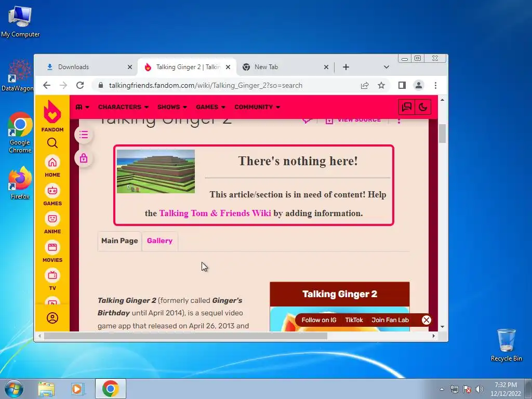
Task: Click the Minecraft-style pyramid thumbnail image
Action: 156,171
